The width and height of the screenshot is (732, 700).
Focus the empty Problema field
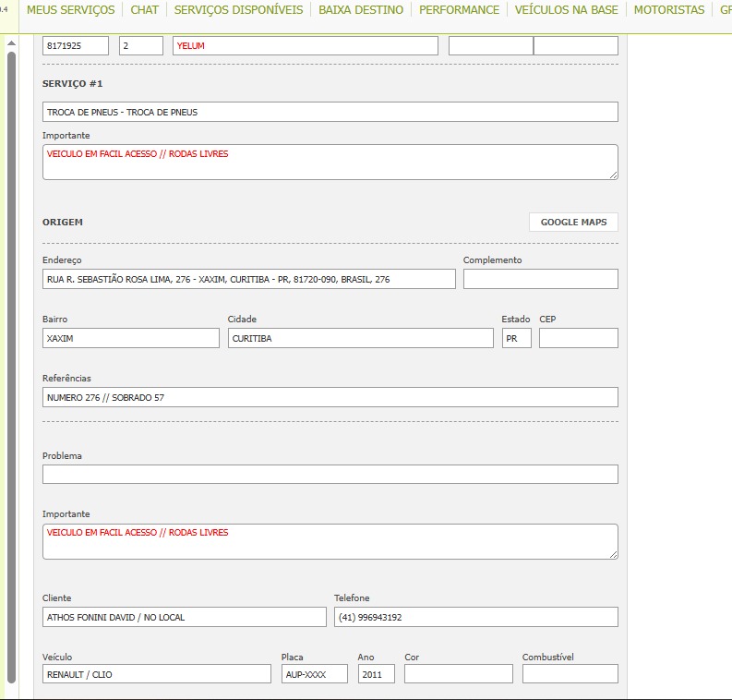[330, 474]
